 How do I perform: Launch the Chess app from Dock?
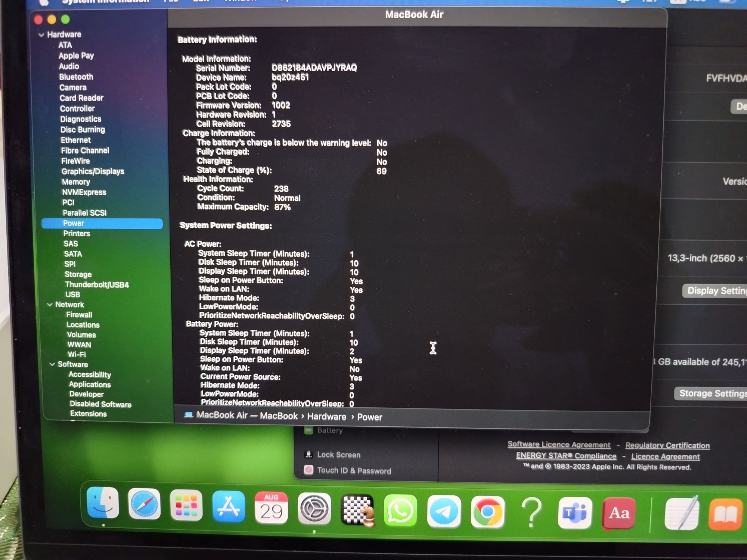[357, 510]
